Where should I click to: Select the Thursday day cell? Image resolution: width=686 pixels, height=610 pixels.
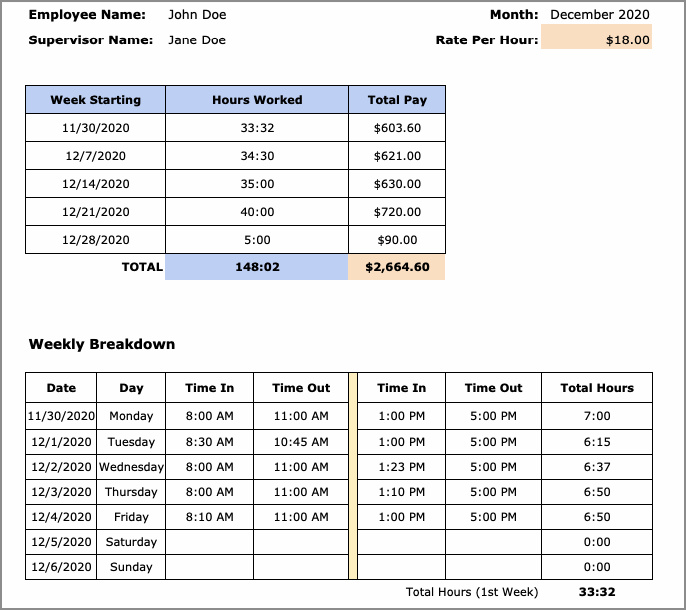131,492
